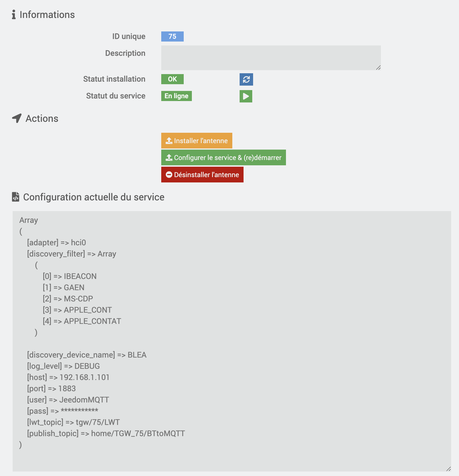The image size is (459, 476).
Task: Click the Description field resize handle
Action: coord(378,68)
